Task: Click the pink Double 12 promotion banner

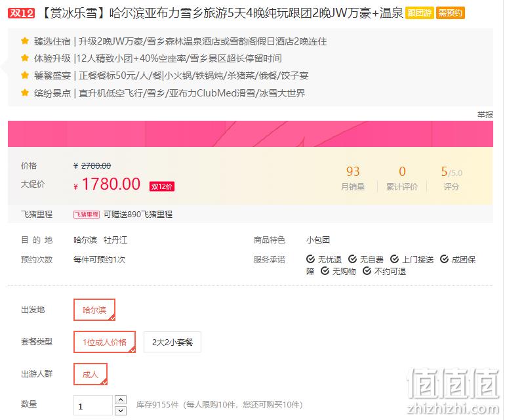Action: click(251, 134)
